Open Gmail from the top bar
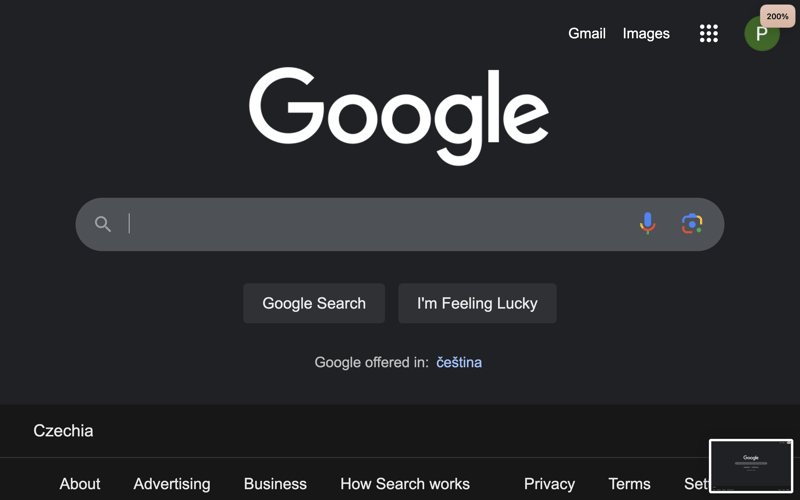This screenshot has width=800, height=500. [x=587, y=34]
